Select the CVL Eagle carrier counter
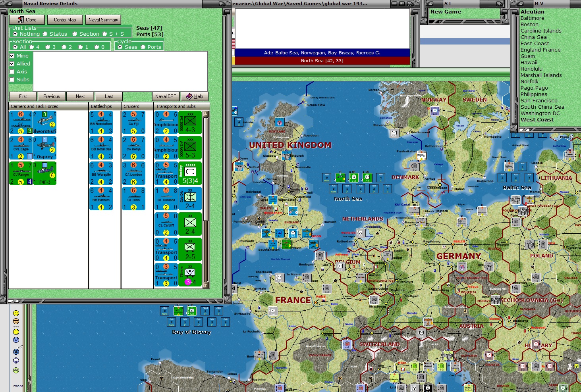The width and height of the screenshot is (581, 392). coord(21,148)
